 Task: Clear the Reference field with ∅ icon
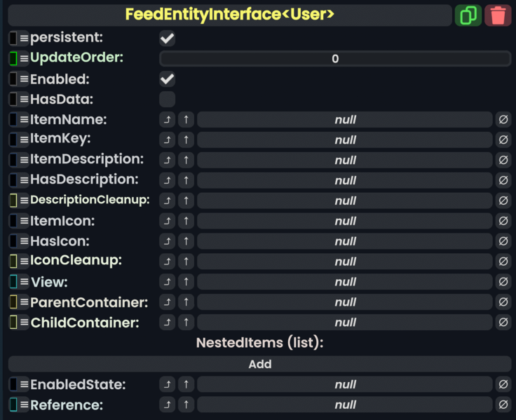point(503,405)
